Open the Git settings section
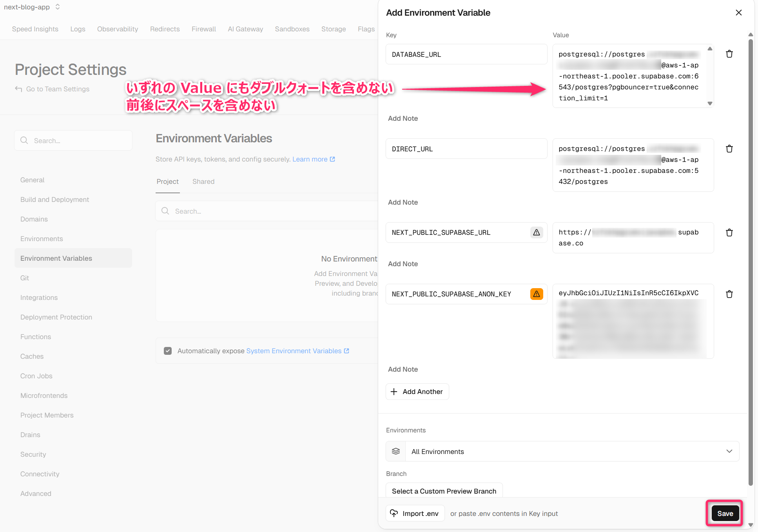This screenshot has height=532, width=758. click(25, 278)
